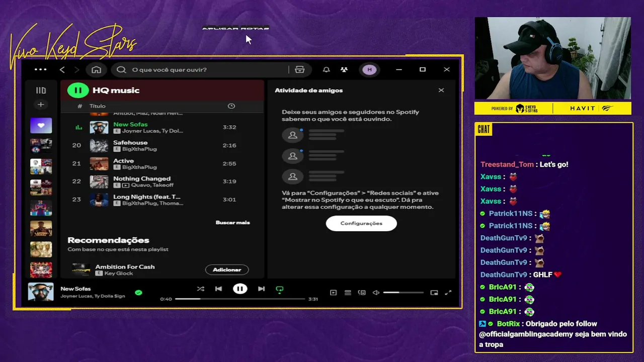This screenshot has height=362, width=644.
Task: Click the search magnifier icon
Action: (x=121, y=69)
